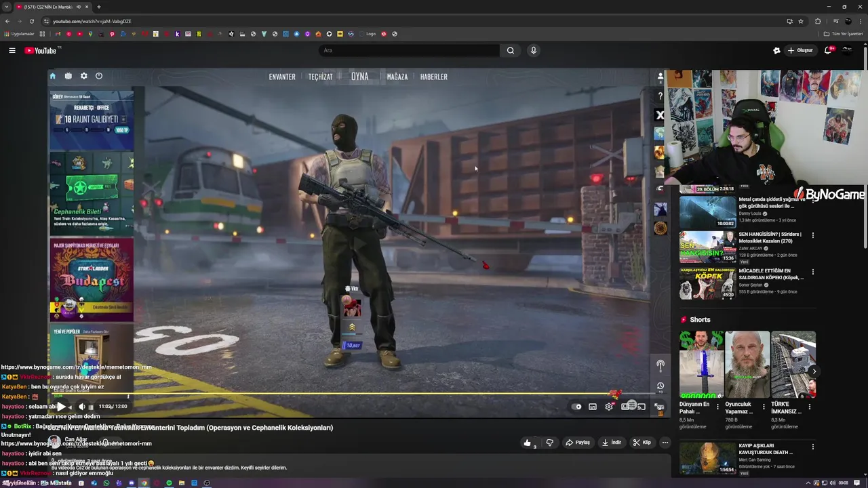Play the video with the play button
The width and height of the screenshot is (868, 488).
(x=61, y=407)
